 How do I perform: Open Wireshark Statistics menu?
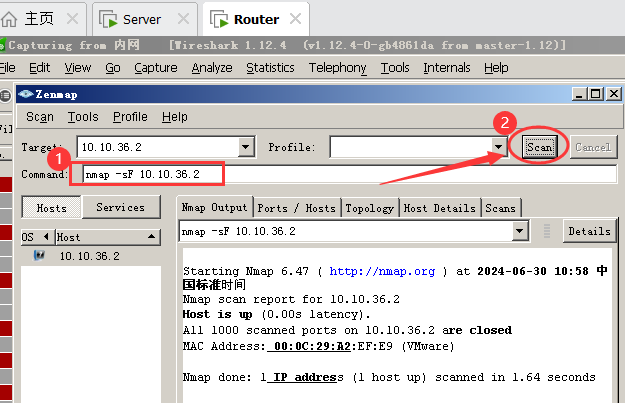(270, 68)
